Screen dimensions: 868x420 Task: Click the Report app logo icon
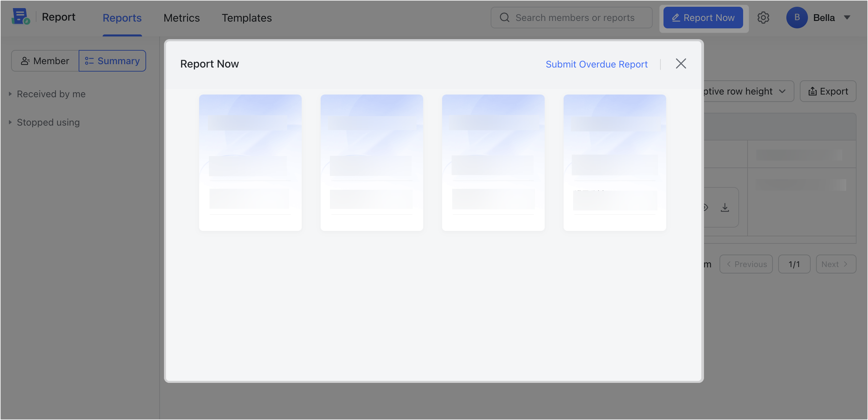pos(20,17)
